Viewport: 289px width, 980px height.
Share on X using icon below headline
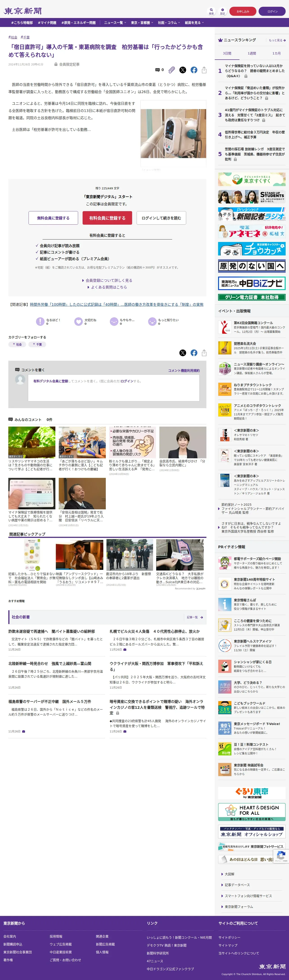pyautogui.click(x=183, y=70)
